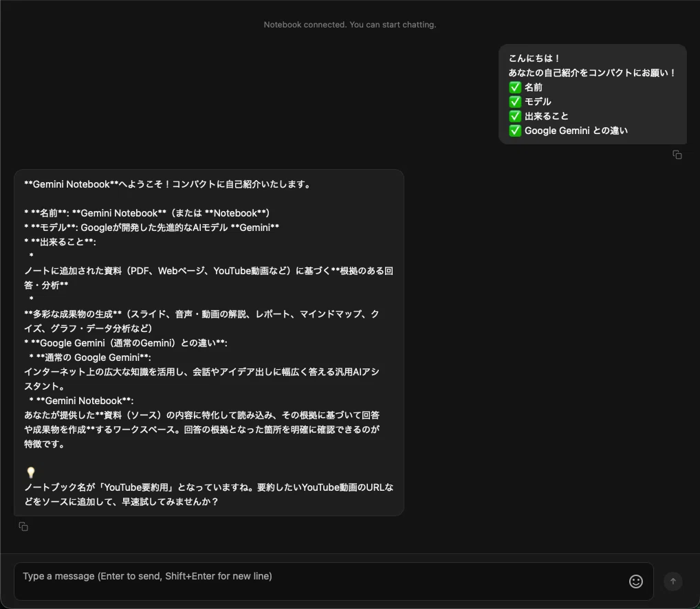Click the "通常の Google Gemini" bullet heading in the reply

[90, 357]
